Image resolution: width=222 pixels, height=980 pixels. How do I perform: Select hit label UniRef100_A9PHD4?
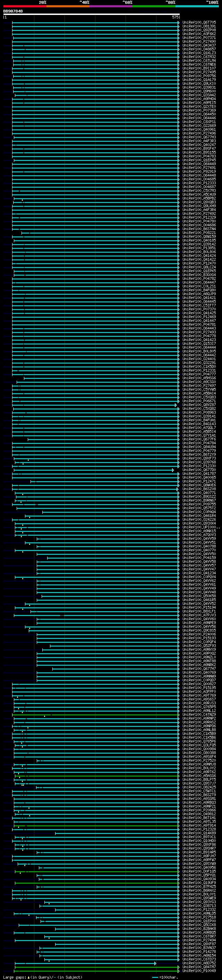point(199,99)
